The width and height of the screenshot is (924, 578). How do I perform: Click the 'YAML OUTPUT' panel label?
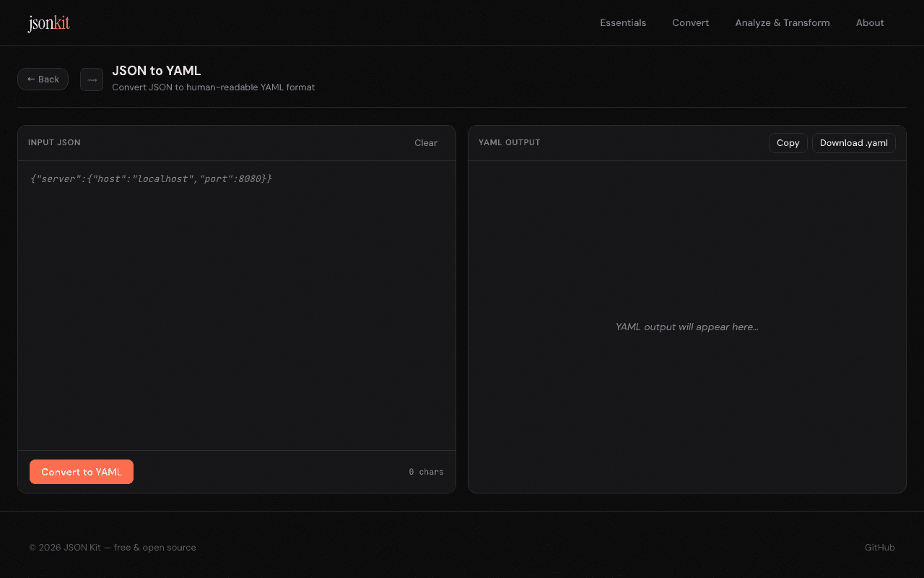[x=510, y=143]
